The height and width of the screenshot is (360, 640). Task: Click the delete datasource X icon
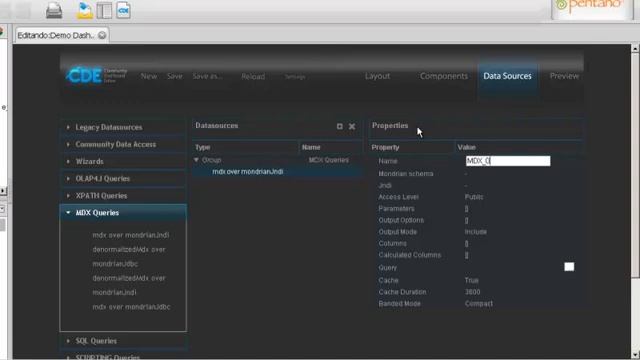[352, 127]
